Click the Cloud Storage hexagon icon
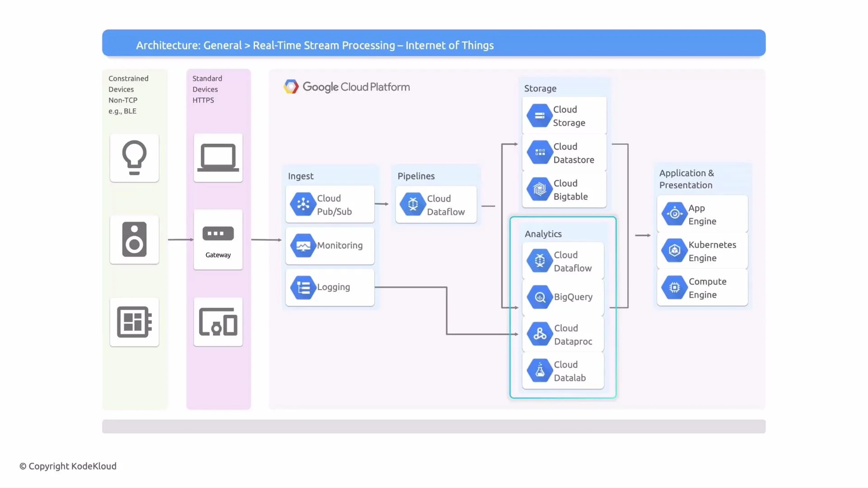 (x=539, y=116)
